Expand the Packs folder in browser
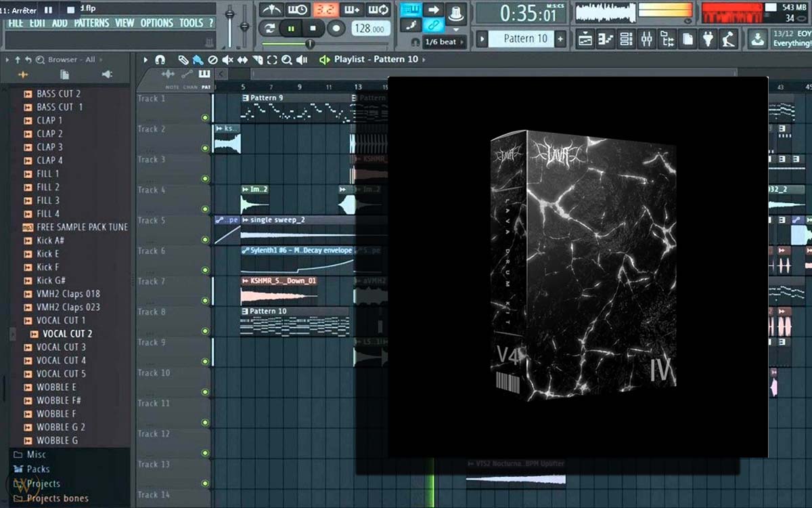Viewport: 812px width, 508px height. [31, 469]
